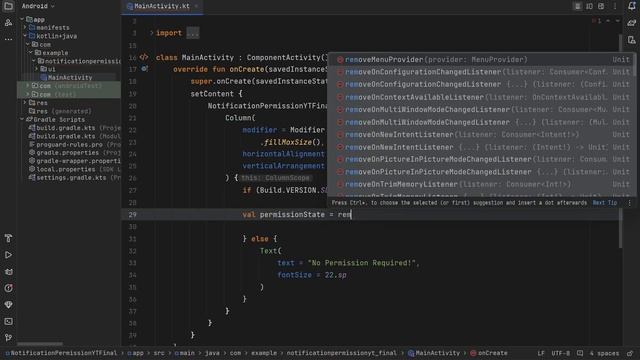Switch editor to Code-only view
The height and width of the screenshot is (360, 640).
point(578,6)
